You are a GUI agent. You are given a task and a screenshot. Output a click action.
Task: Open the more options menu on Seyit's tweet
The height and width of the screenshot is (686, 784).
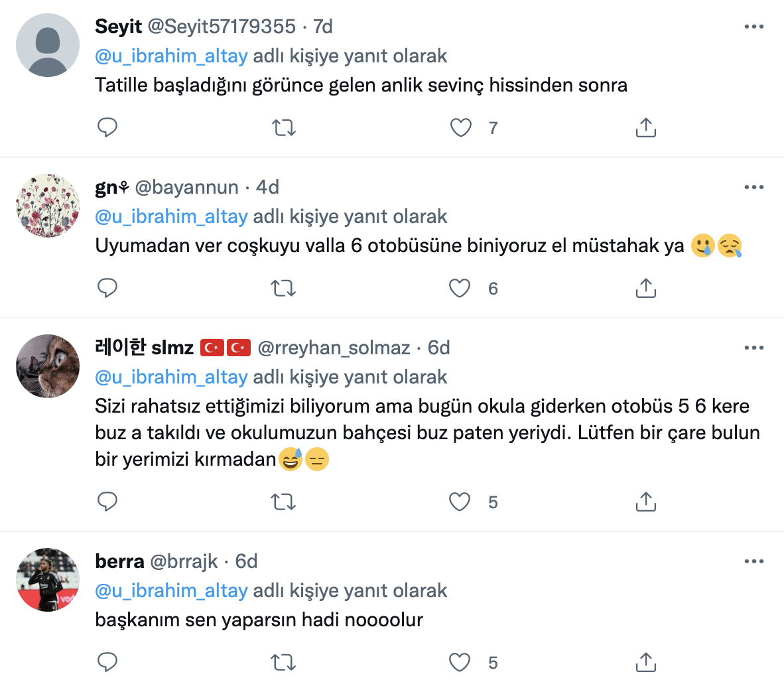pyautogui.click(x=754, y=25)
